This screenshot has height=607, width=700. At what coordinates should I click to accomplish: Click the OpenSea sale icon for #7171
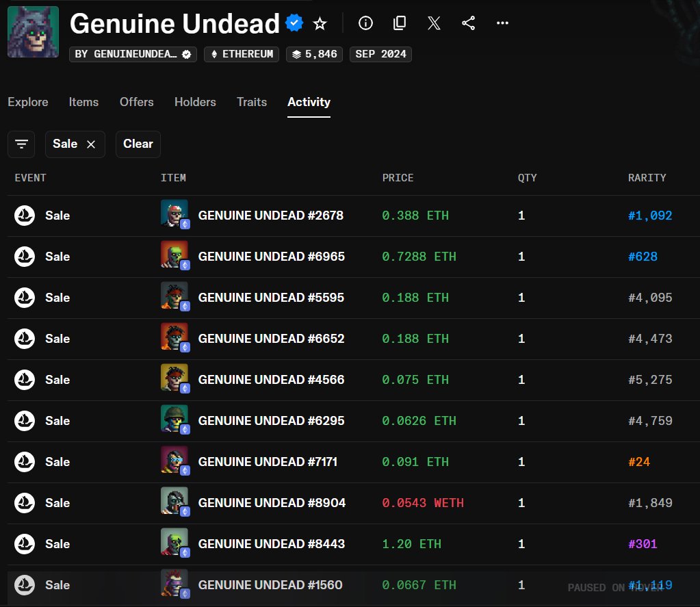coord(25,462)
